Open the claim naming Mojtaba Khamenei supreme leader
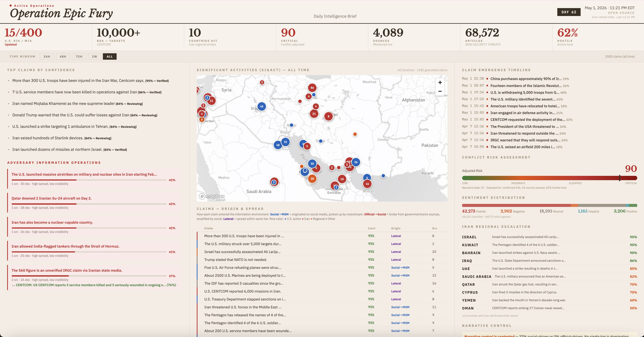Screen dimensions: 644x337 [x=77, y=104]
